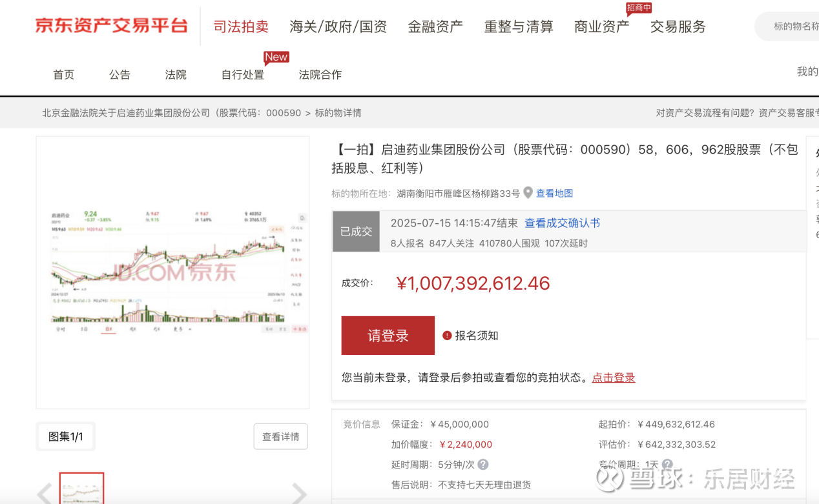Click the 评估价 ¥642,332,303.52 value
The width and height of the screenshot is (819, 504).
(676, 445)
